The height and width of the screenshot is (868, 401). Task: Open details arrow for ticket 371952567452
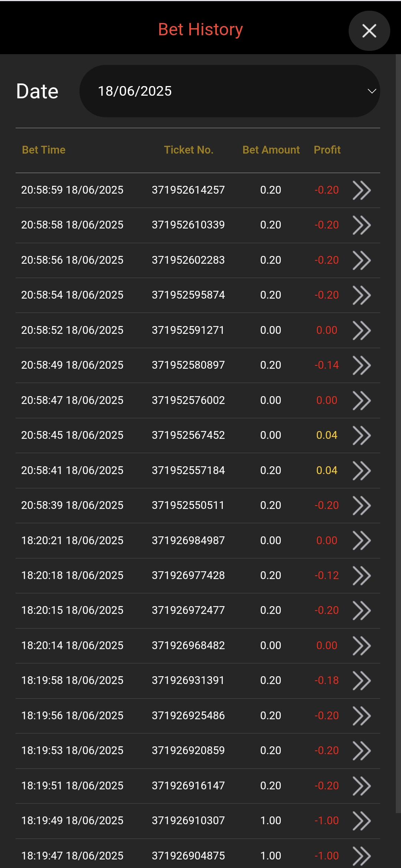(x=362, y=435)
